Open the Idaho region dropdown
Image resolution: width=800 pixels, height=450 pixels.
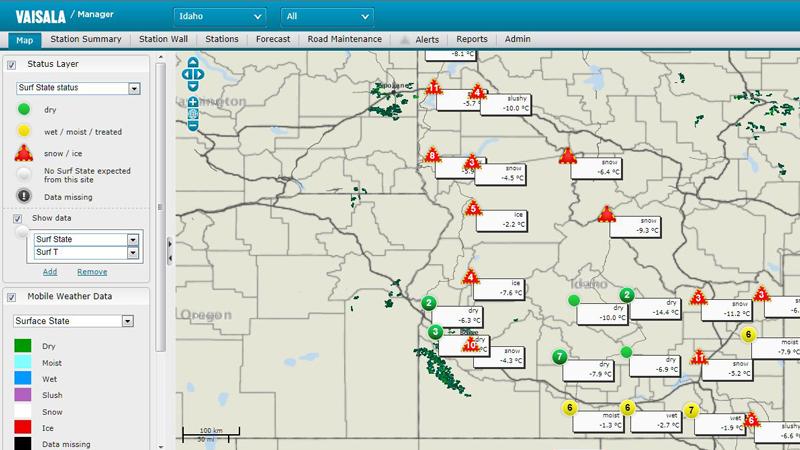(219, 17)
